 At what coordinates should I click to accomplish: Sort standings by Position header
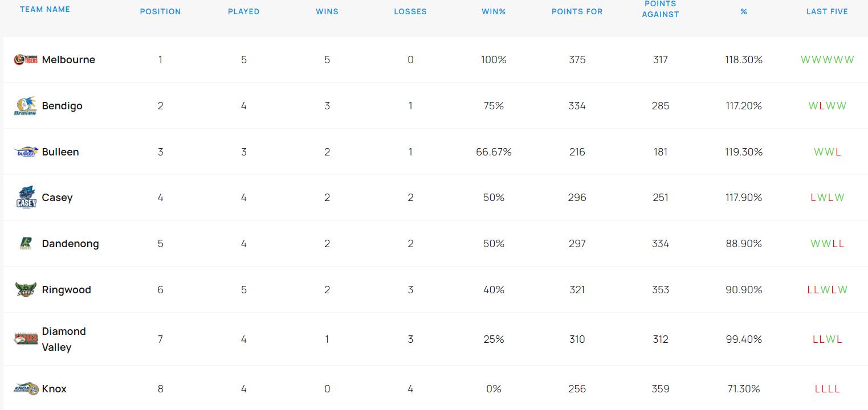tap(160, 11)
